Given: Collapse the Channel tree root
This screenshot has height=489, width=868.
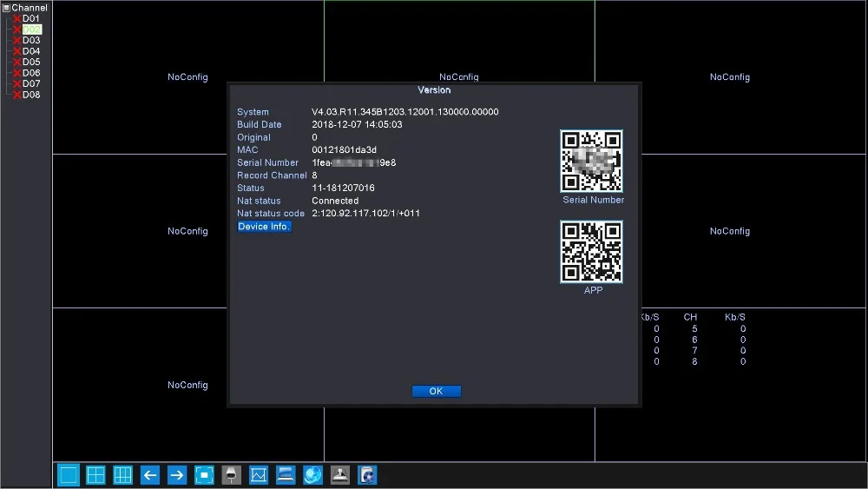Looking at the screenshot, I should [6, 8].
